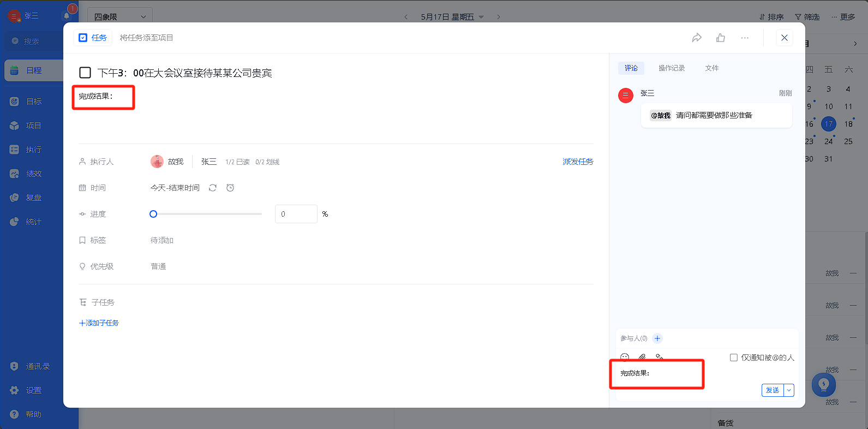Click the 任务 type tab
Image resolution: width=868 pixels, height=429 pixels.
coord(93,38)
